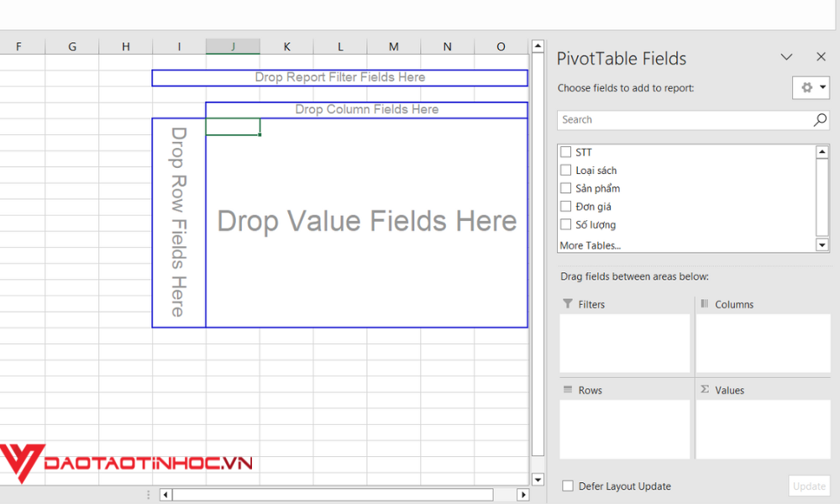The height and width of the screenshot is (504, 840).
Task: Click the Sigma icon in the Values area
Action: coord(703,390)
